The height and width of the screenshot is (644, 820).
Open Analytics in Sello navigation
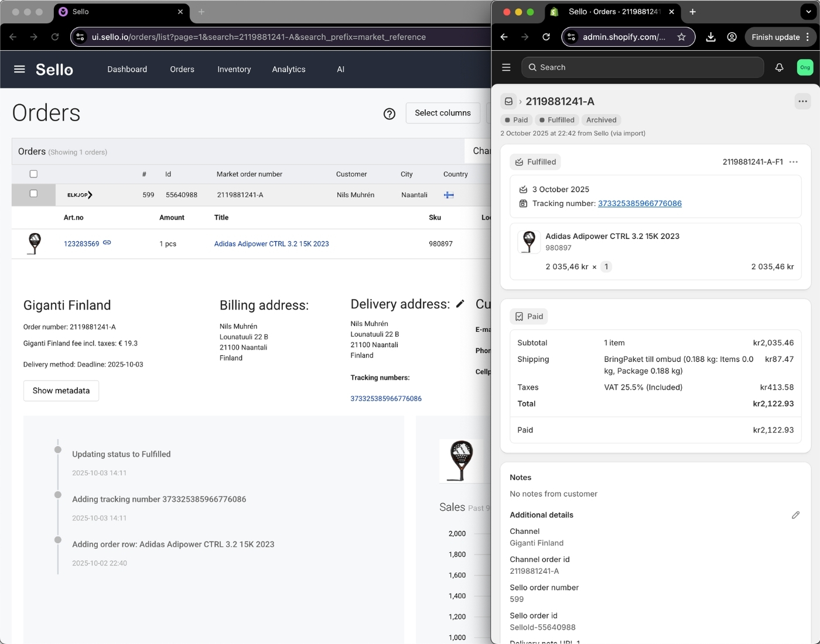[x=289, y=69]
